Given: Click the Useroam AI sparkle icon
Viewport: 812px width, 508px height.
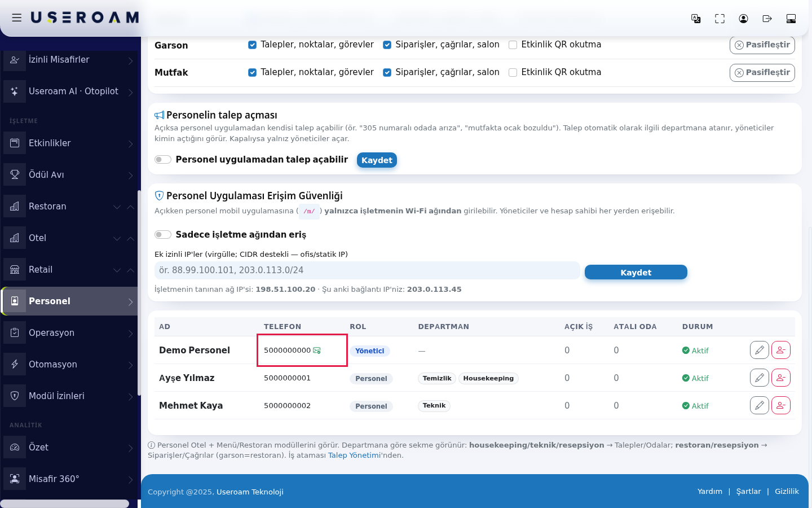Looking at the screenshot, I should pyautogui.click(x=15, y=91).
